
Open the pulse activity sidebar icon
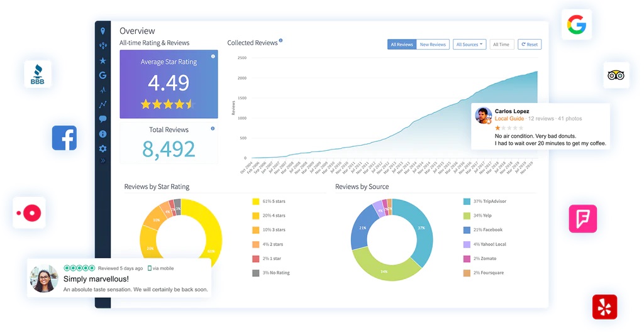[x=103, y=90]
